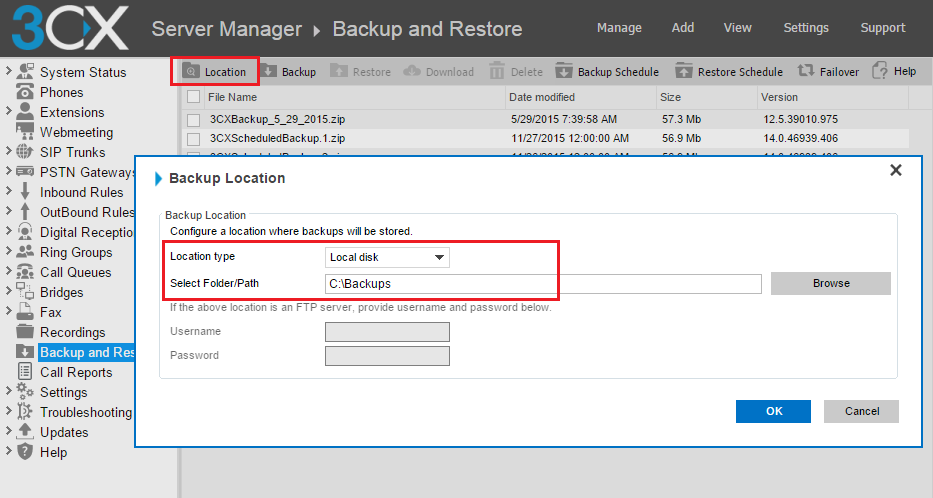Open the Settings top menu

point(806,28)
